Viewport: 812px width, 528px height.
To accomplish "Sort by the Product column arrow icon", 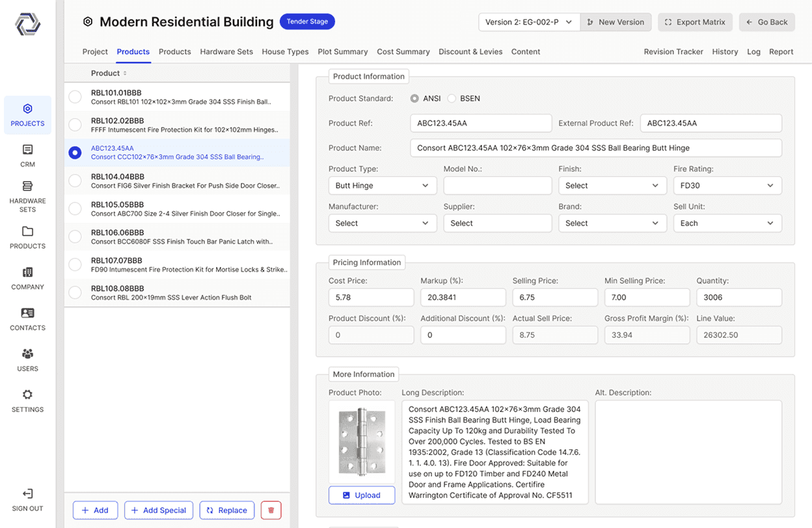I will [125, 74].
